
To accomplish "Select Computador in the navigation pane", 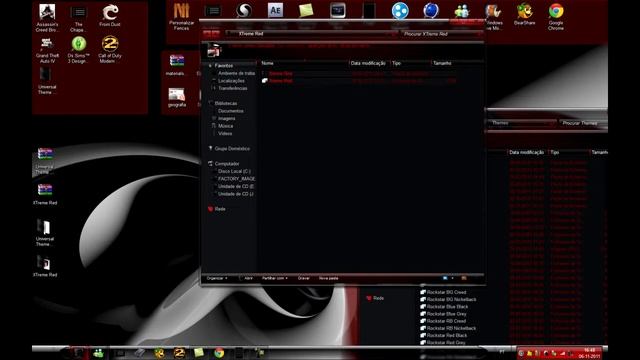I will point(227,164).
